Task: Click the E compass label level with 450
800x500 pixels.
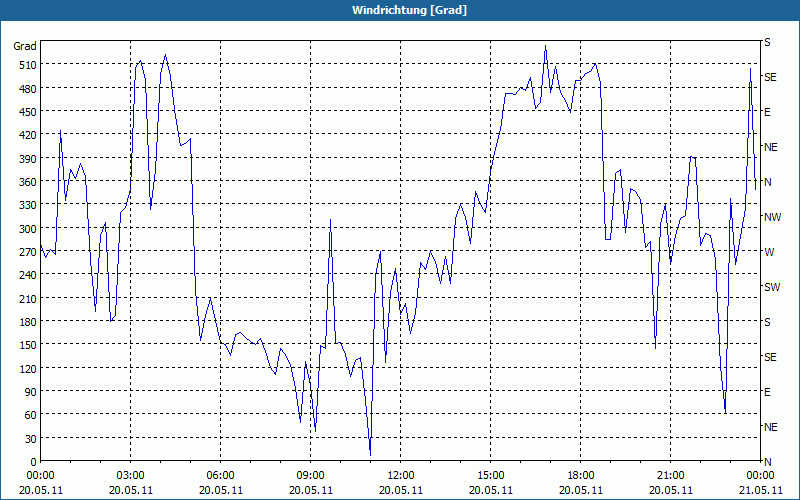Action: [767, 112]
